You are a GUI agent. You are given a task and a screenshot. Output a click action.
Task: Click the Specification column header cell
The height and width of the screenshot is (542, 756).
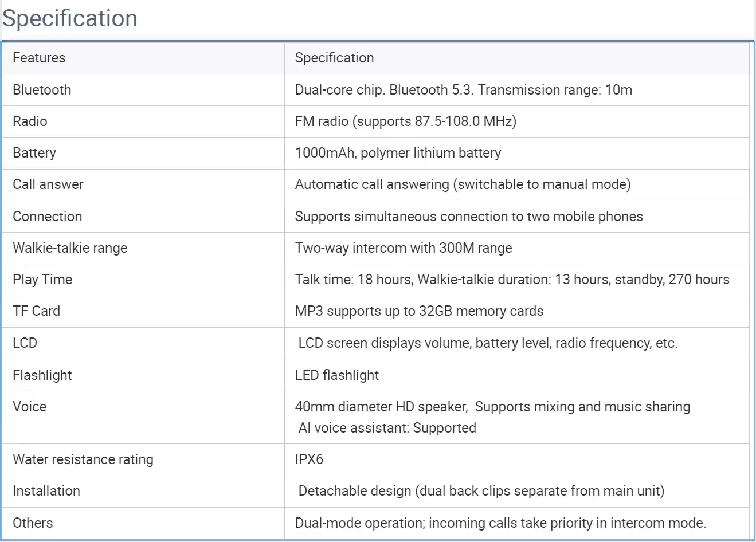tap(334, 58)
